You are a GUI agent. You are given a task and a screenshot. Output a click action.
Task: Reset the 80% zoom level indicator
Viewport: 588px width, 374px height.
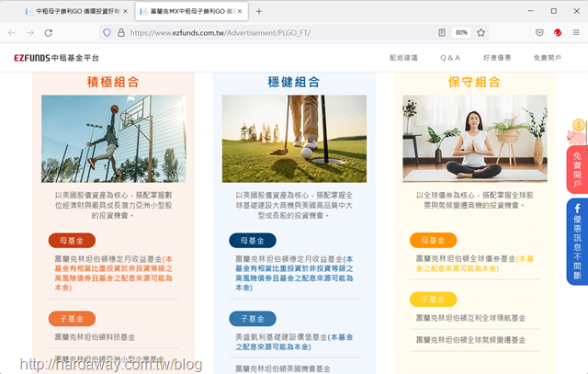coord(461,33)
